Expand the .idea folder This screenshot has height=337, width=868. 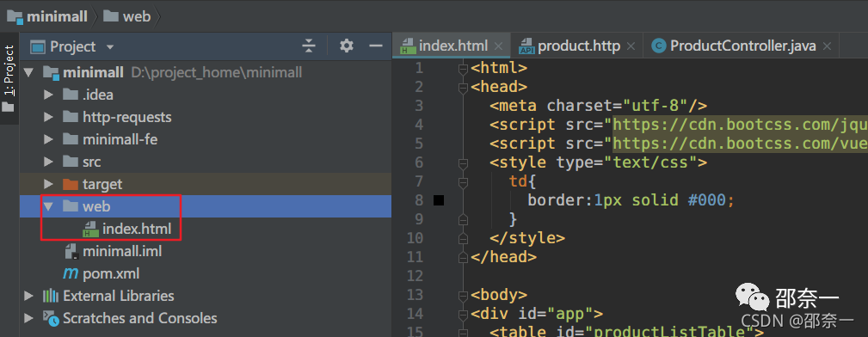48,95
